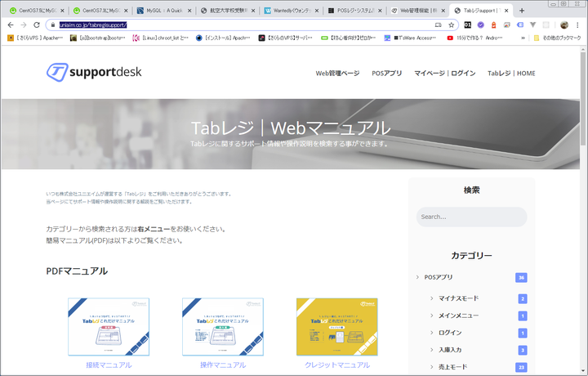Click the '36' count badge for POSアプリ
The width and height of the screenshot is (588, 376).
point(521,277)
